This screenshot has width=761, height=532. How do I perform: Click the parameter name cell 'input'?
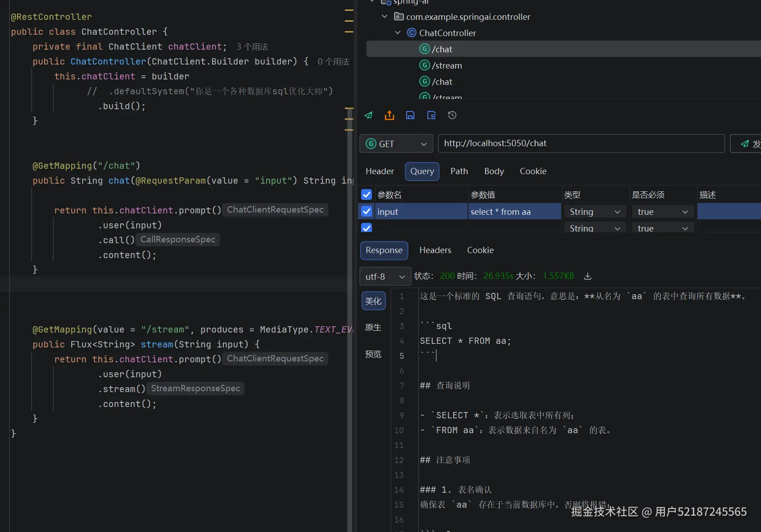click(422, 212)
